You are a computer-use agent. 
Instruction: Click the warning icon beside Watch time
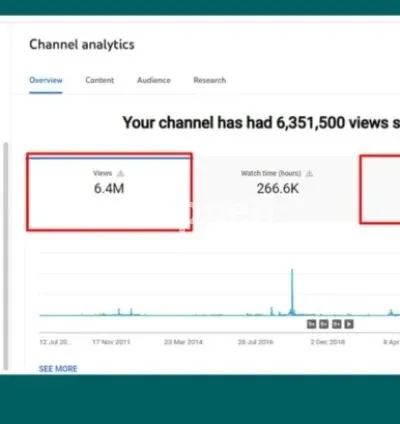click(309, 174)
